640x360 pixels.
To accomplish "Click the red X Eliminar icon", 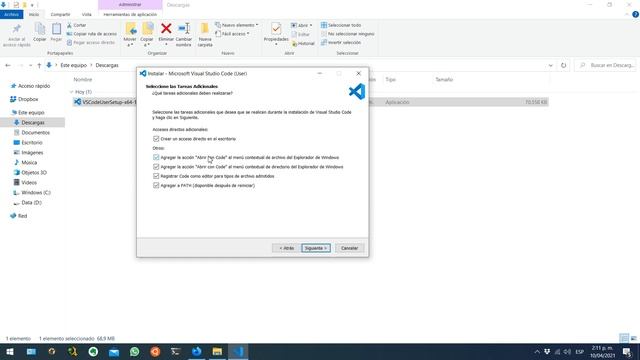I will [166, 29].
